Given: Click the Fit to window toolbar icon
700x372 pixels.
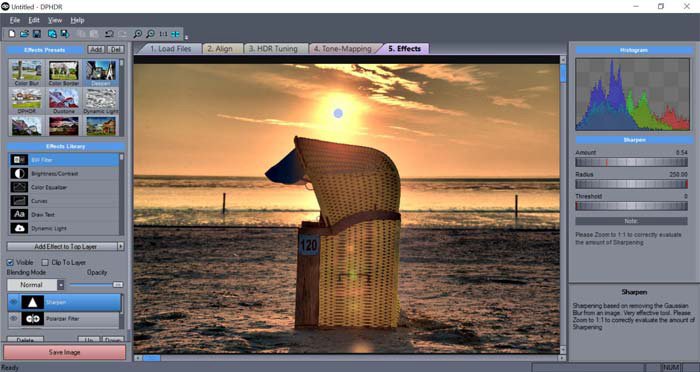Looking at the screenshot, I should 175,34.
